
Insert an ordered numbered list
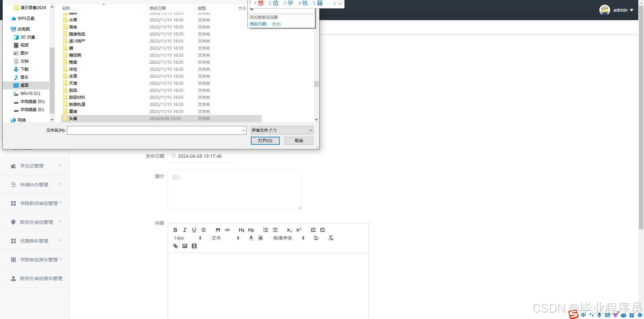click(266, 230)
